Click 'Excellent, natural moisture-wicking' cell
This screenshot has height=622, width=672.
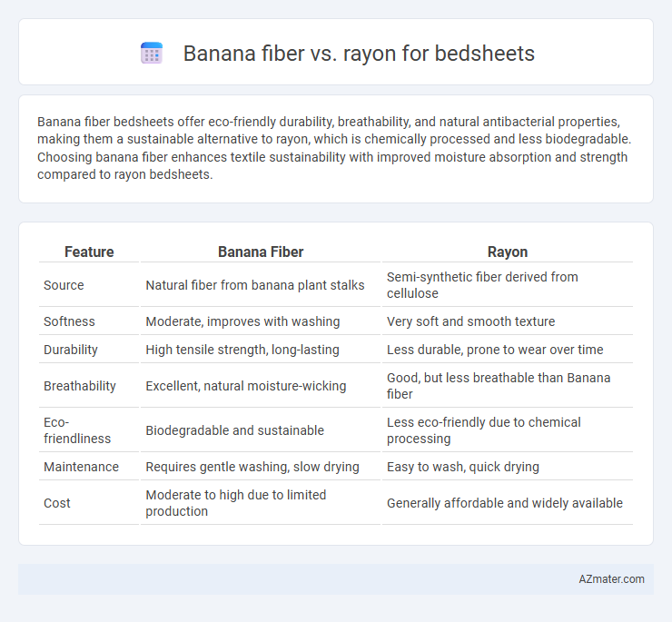click(245, 386)
